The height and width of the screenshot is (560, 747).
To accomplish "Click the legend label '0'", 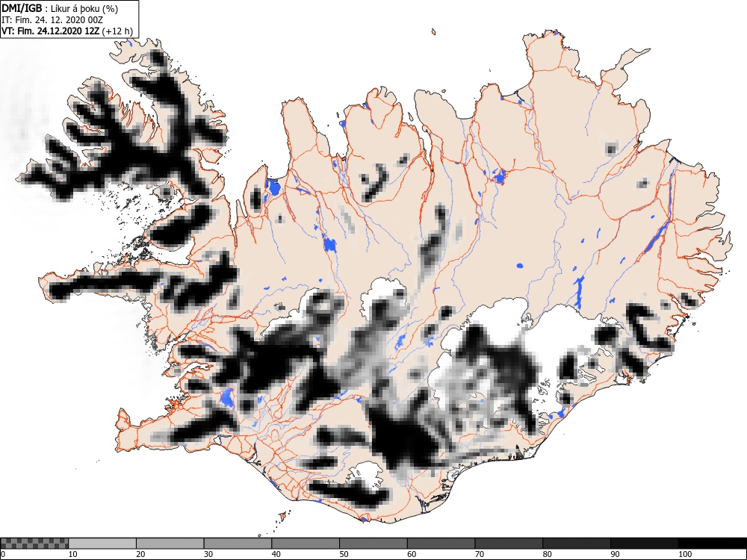I will tap(3, 554).
